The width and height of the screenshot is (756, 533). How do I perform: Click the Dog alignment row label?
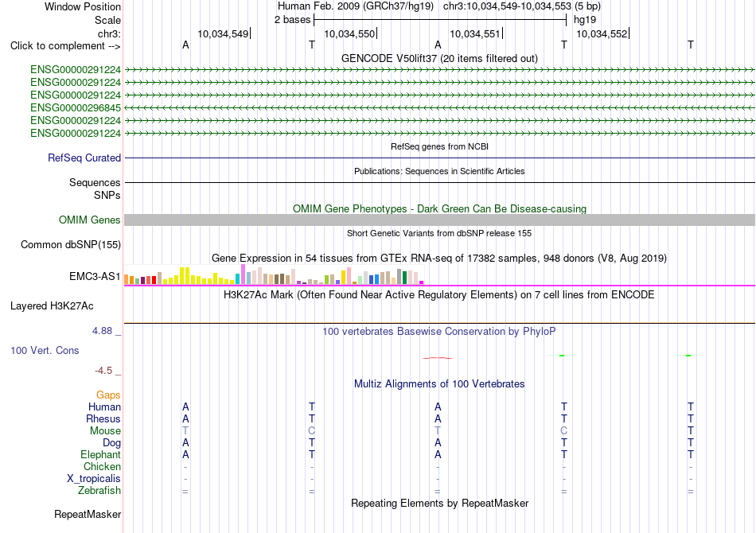pos(111,442)
